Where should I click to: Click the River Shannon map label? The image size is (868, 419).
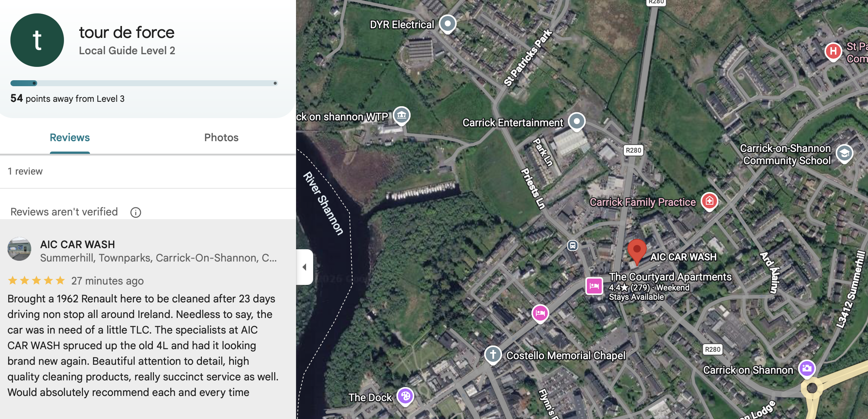[324, 203]
